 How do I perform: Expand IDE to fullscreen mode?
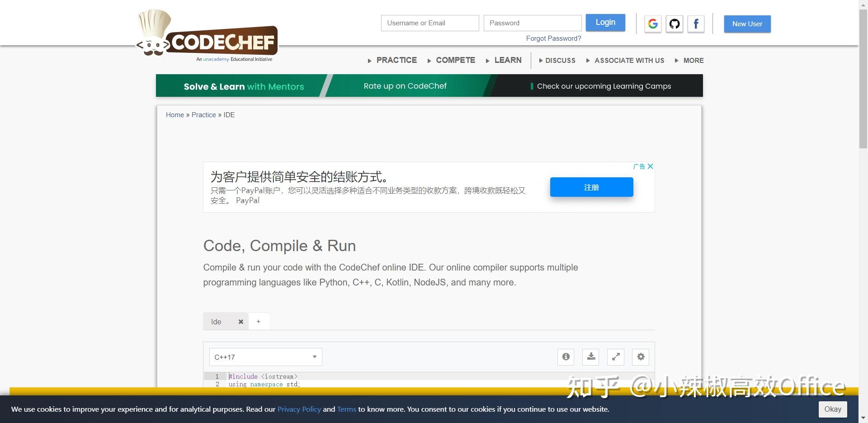(615, 357)
